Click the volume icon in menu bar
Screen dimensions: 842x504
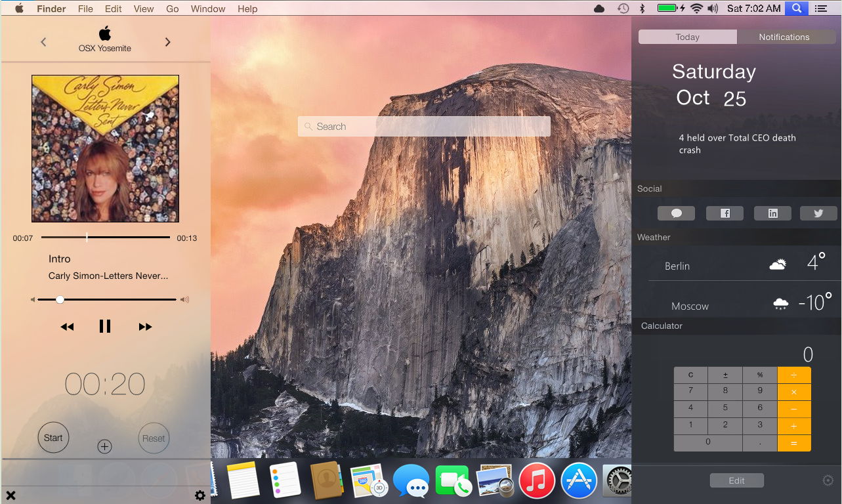point(713,9)
